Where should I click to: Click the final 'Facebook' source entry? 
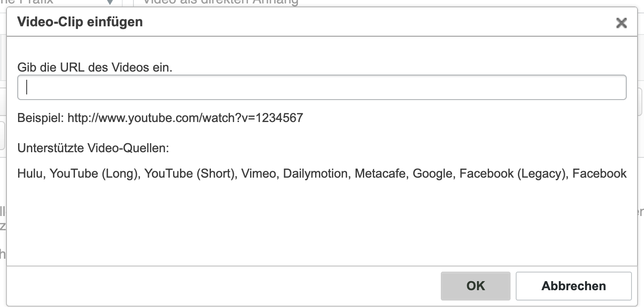point(599,174)
